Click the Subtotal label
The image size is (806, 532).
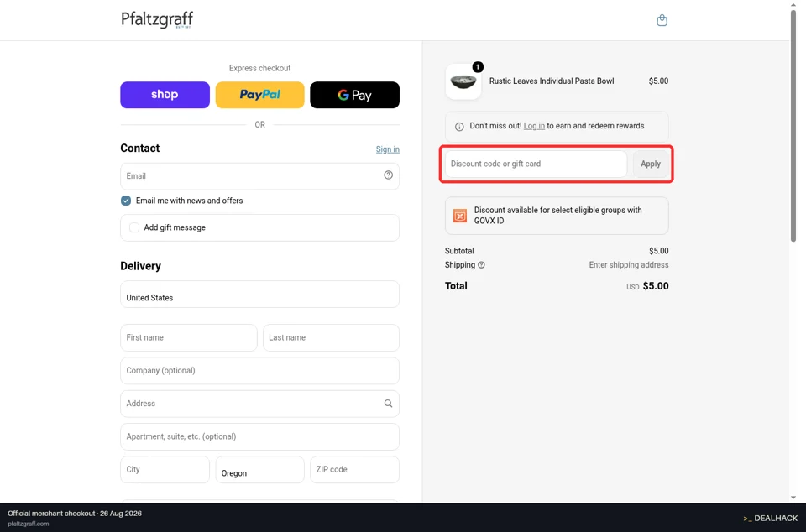click(x=459, y=251)
